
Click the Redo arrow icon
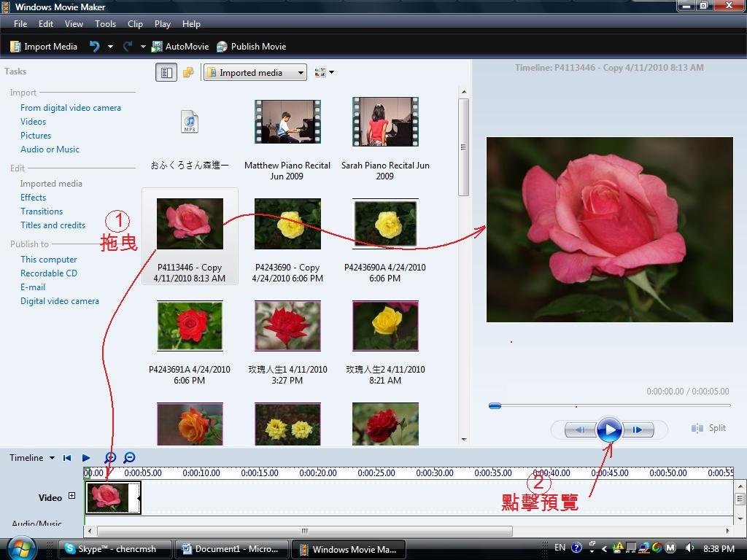(x=128, y=46)
